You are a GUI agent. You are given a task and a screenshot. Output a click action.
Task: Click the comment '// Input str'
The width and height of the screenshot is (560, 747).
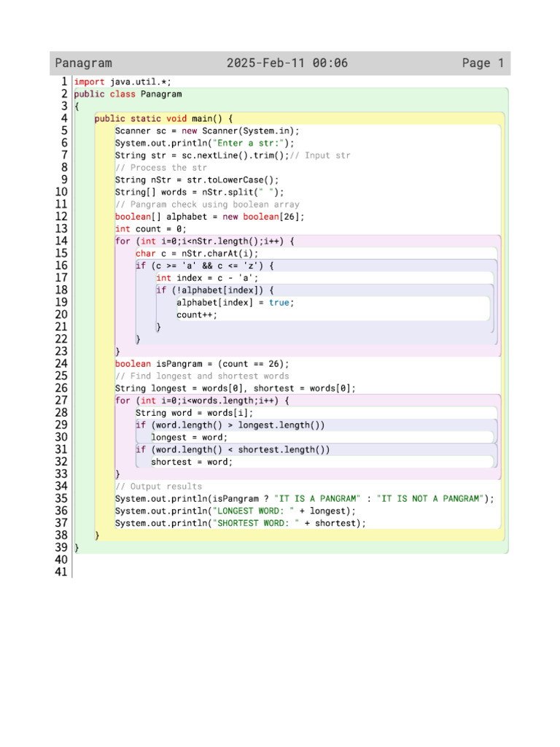(321, 156)
